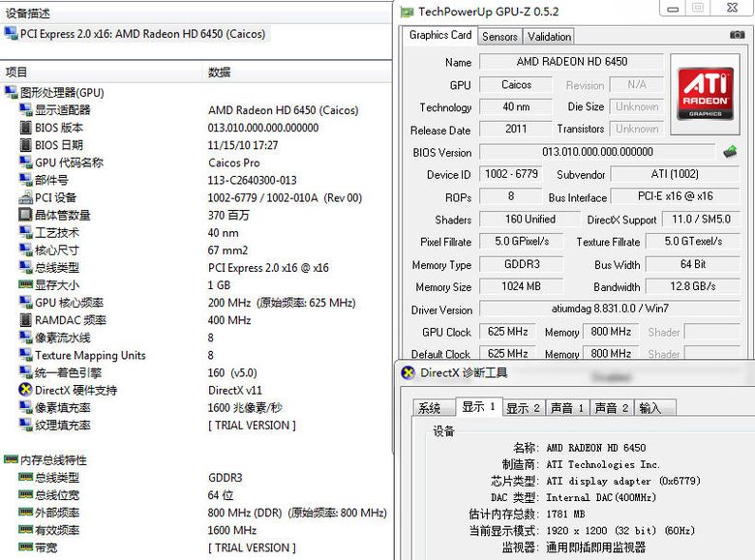Click the 像素流水线 row icon

pos(25,338)
